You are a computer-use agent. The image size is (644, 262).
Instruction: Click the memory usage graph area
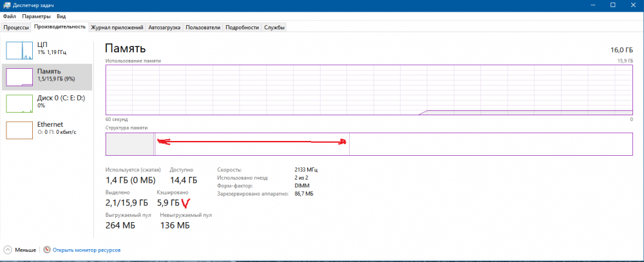[368, 89]
